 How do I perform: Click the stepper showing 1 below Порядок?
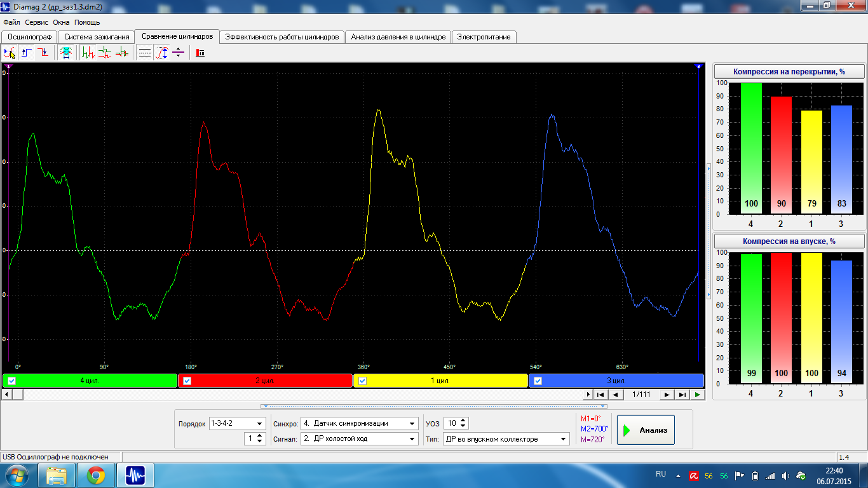click(255, 438)
